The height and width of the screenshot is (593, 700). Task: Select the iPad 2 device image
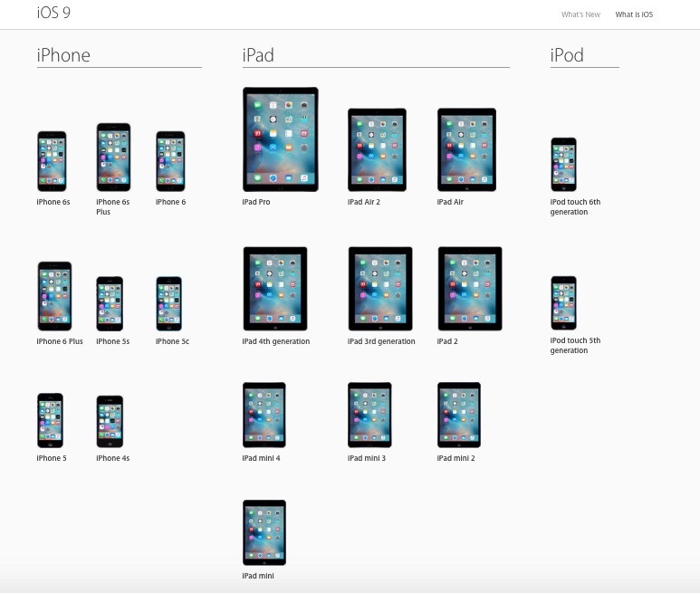coord(470,289)
